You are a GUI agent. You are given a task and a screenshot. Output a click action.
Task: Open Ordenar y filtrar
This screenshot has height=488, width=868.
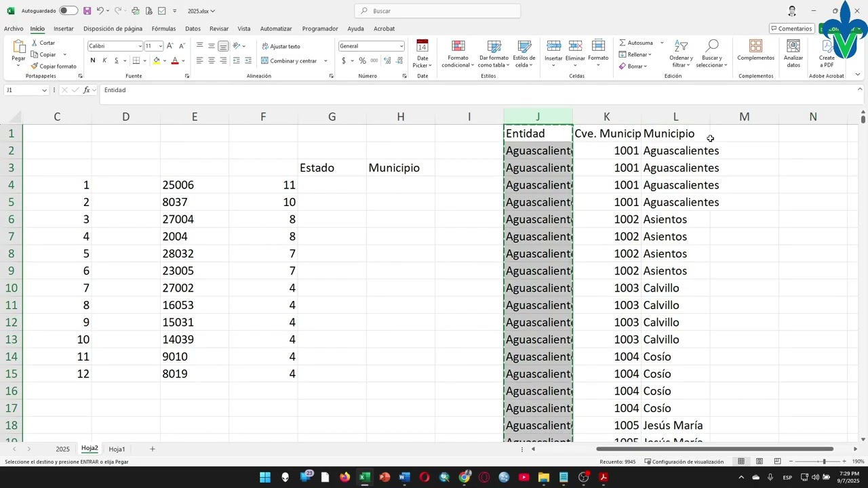(681, 53)
